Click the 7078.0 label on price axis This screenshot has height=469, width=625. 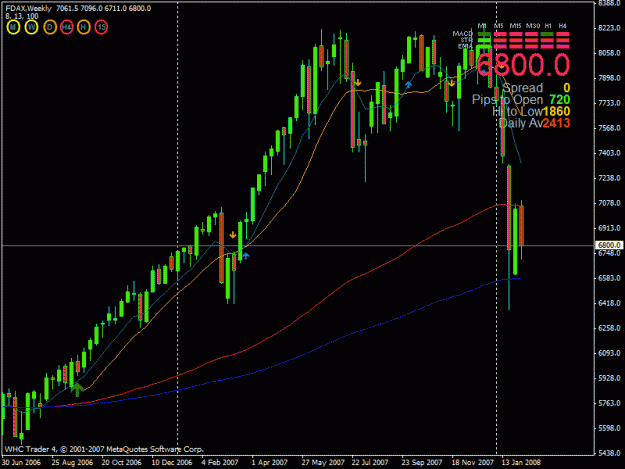pyautogui.click(x=609, y=203)
